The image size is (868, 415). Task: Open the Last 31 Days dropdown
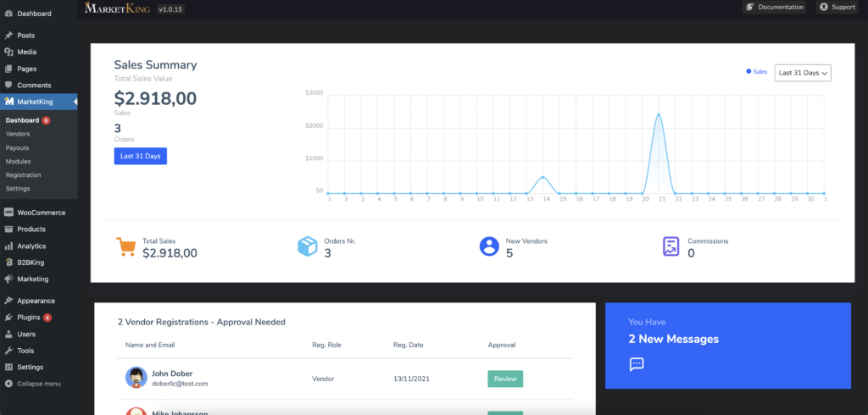pos(803,73)
